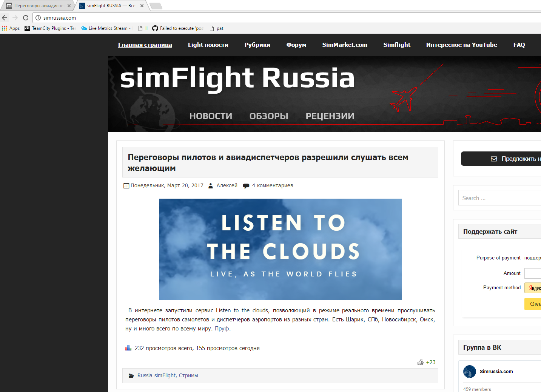The image size is (541, 392).
Task: Open the Пруф link in article
Action: 222,329
